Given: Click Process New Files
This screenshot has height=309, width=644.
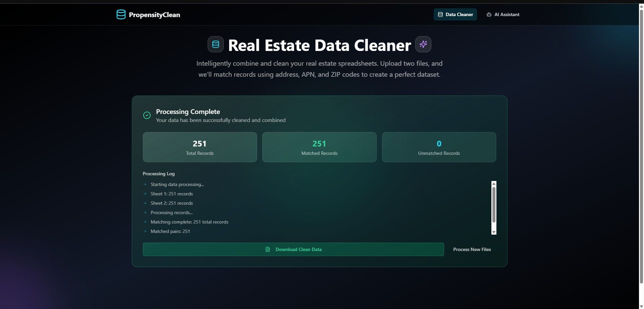Looking at the screenshot, I should [x=472, y=249].
